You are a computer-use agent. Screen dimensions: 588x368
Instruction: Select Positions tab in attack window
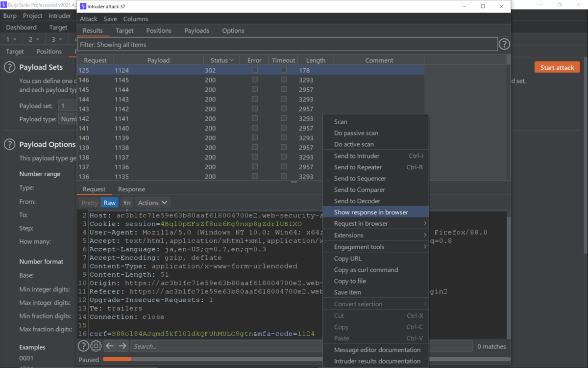pos(159,30)
